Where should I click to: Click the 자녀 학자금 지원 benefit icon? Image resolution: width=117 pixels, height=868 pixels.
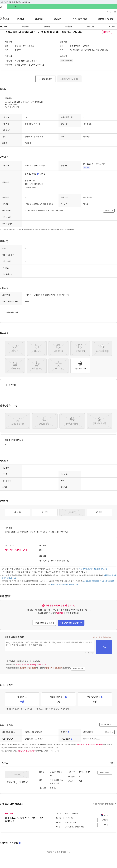pos(102,348)
